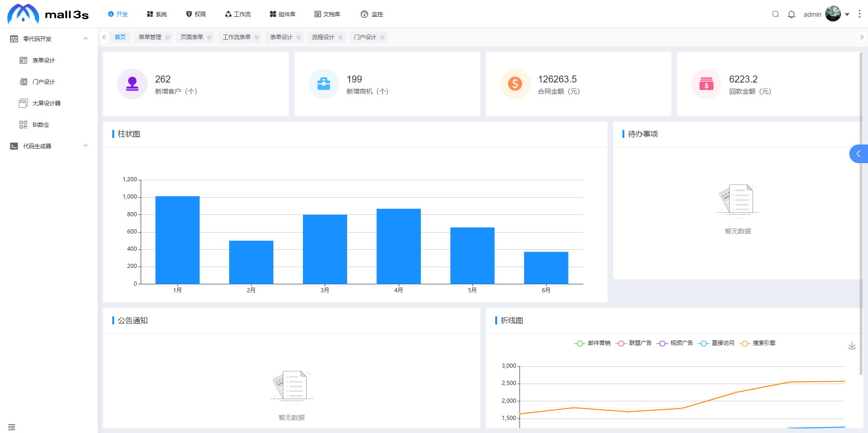This screenshot has width=868, height=433.
Task: Click the 1月 bar in chart
Action: [x=178, y=240]
